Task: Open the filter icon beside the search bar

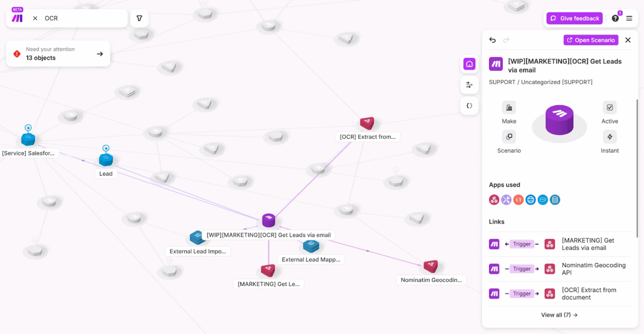Action: click(139, 18)
